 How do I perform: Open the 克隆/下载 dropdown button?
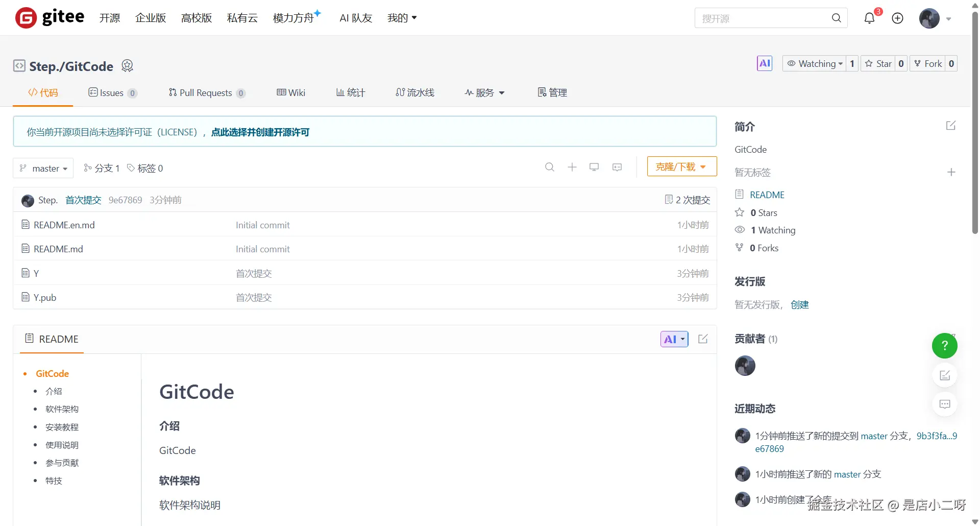(x=682, y=166)
